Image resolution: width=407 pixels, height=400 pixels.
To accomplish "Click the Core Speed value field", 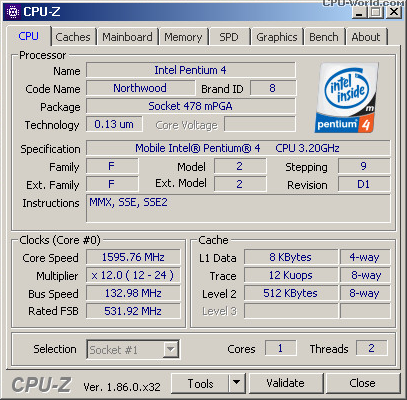I will [x=133, y=257].
